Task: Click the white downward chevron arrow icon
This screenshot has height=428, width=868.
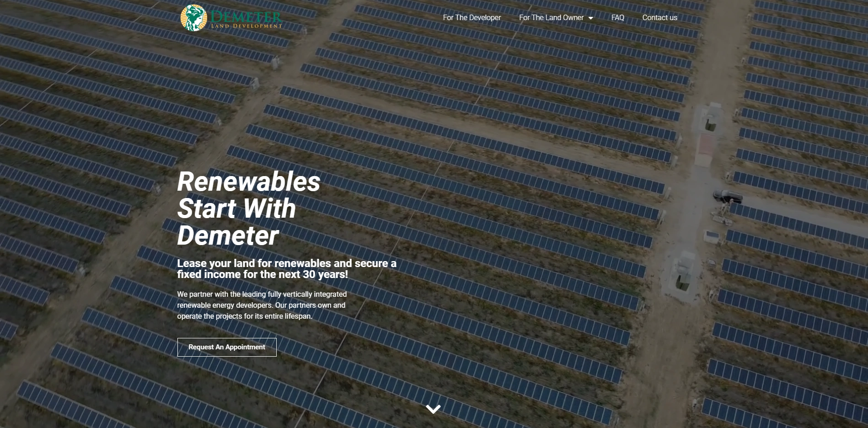Action: 433,409
